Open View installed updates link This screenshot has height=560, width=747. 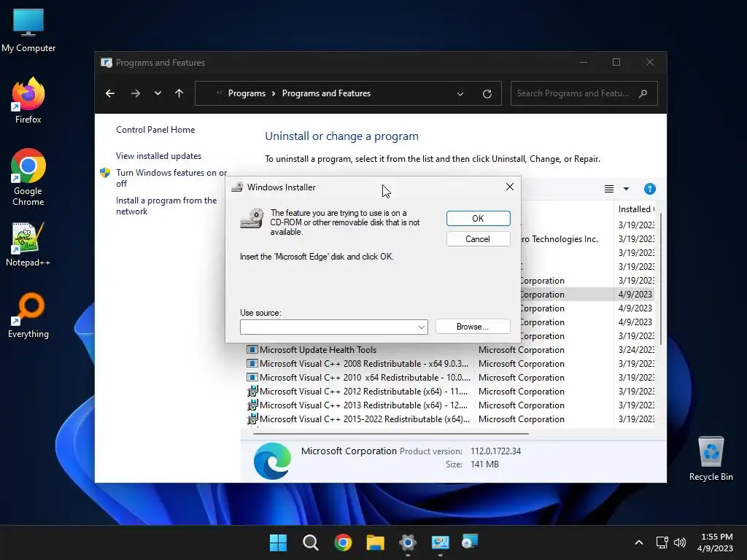click(158, 156)
